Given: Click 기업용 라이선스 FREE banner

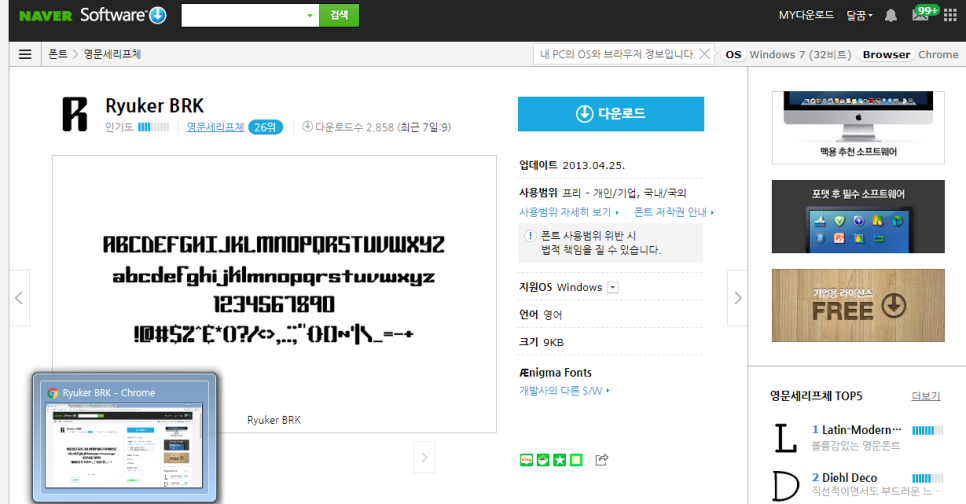Looking at the screenshot, I should coord(858,305).
